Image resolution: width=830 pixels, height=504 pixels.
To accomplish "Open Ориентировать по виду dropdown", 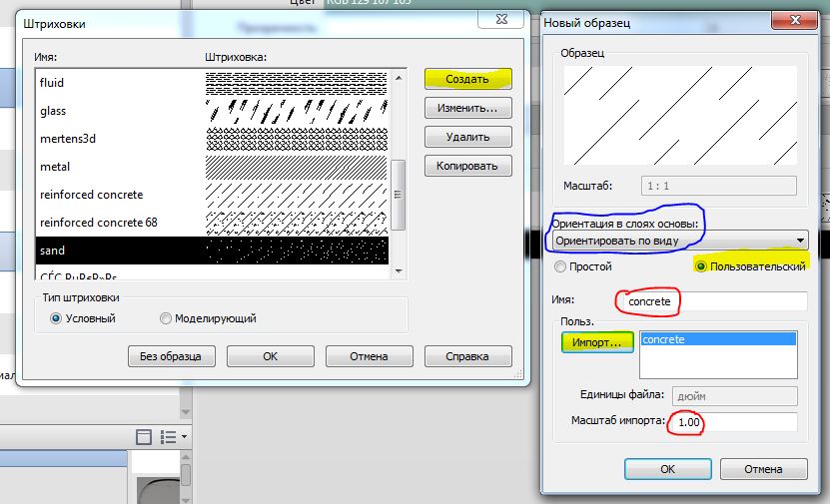I will tap(680, 241).
